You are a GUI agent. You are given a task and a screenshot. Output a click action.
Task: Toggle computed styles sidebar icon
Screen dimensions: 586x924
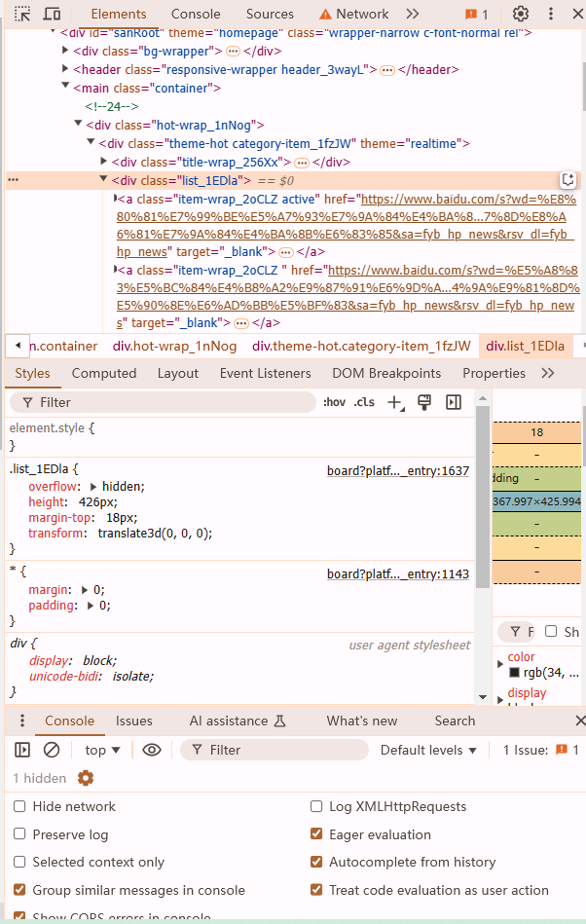coord(454,402)
